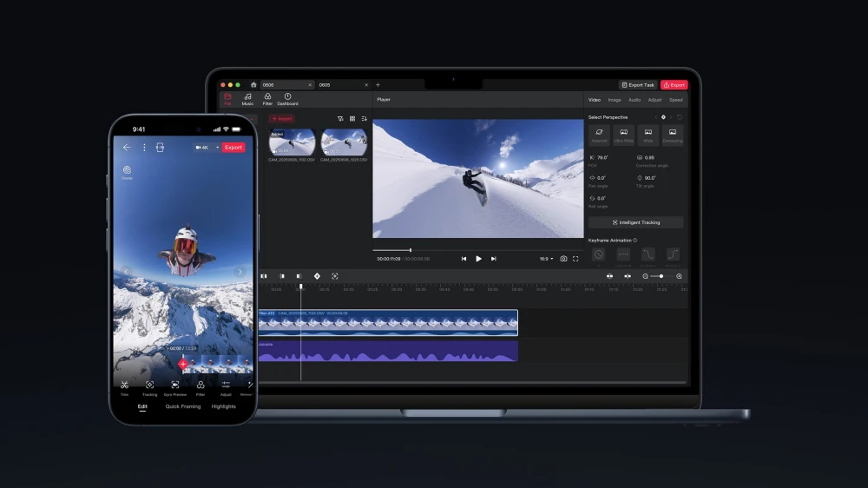Image resolution: width=868 pixels, height=488 pixels.
Task: Tap Gyro Preview tool on the phone
Action: click(175, 388)
